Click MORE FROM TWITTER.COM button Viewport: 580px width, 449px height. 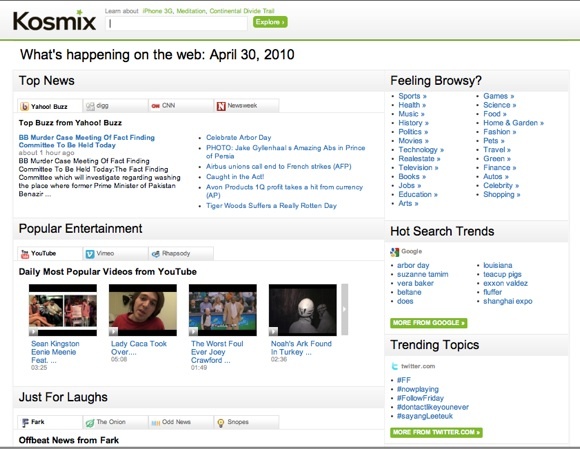click(436, 432)
